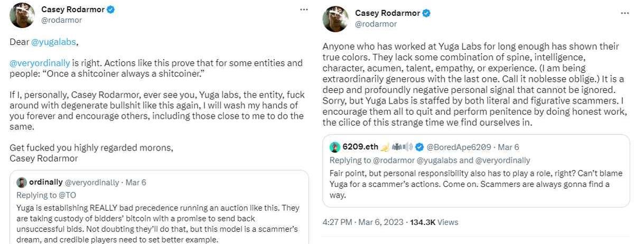Open the 4:27 PM Mar 6, 2023 timestamp
The width and height of the screenshot is (644, 244).
(363, 222)
